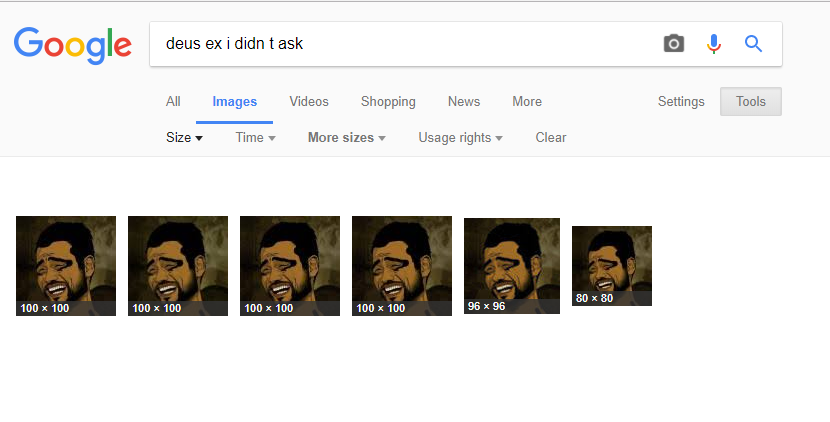Open the Size filter dropdown

184,138
